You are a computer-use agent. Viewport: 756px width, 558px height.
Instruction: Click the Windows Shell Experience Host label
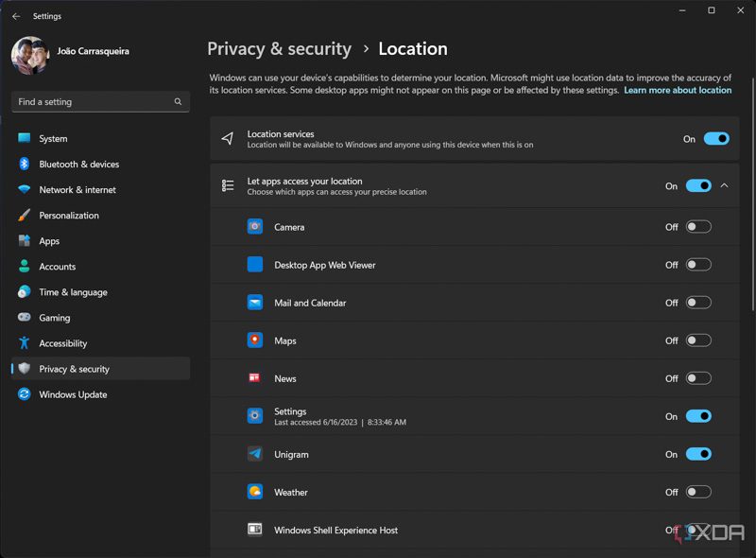pyautogui.click(x=336, y=530)
